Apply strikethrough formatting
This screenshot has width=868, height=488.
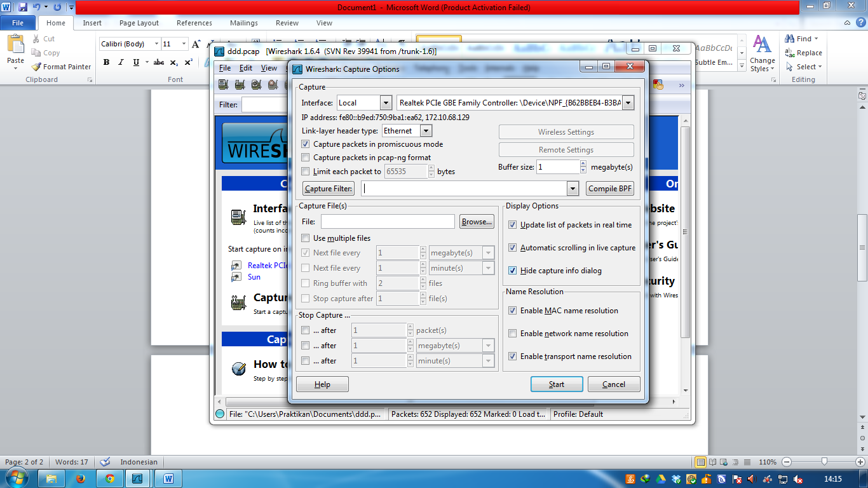pyautogui.click(x=159, y=62)
